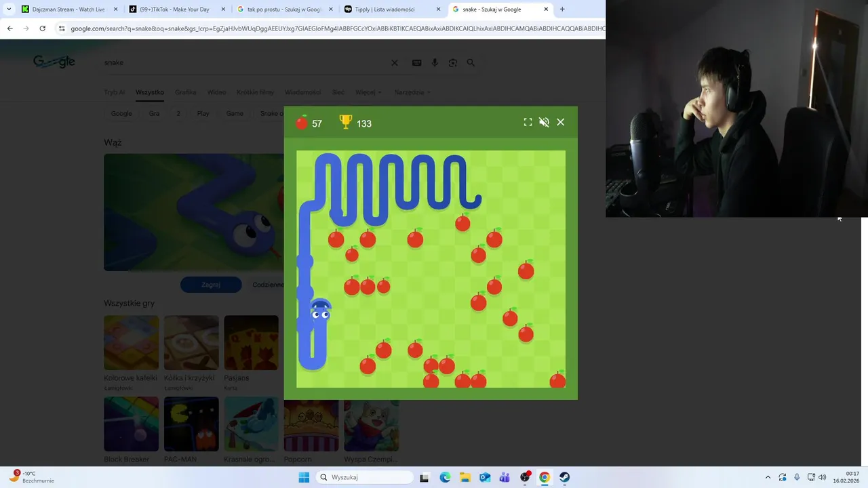Screen dimensions: 868x488
Task: Open the Krótkie filmy tab
Action: (255, 92)
